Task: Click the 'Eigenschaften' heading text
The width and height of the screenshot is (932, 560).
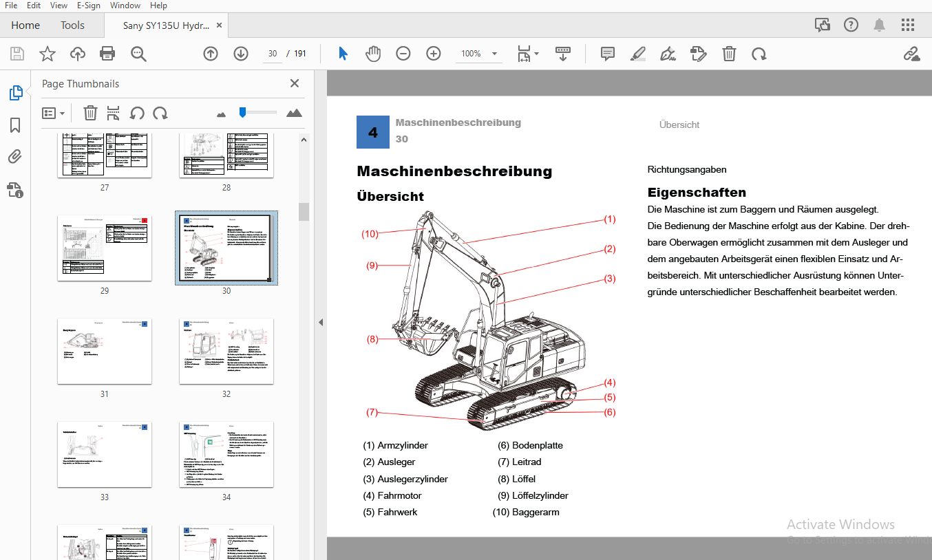Action: tap(697, 192)
